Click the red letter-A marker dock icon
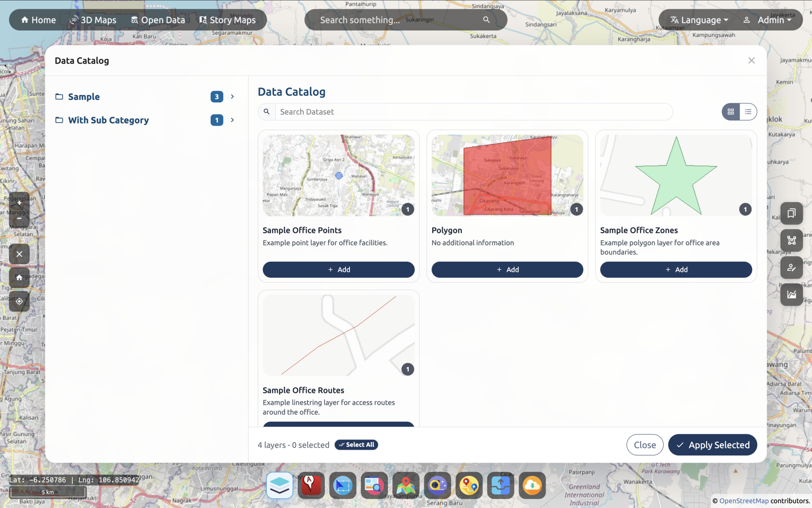812x508 pixels. coord(311,485)
